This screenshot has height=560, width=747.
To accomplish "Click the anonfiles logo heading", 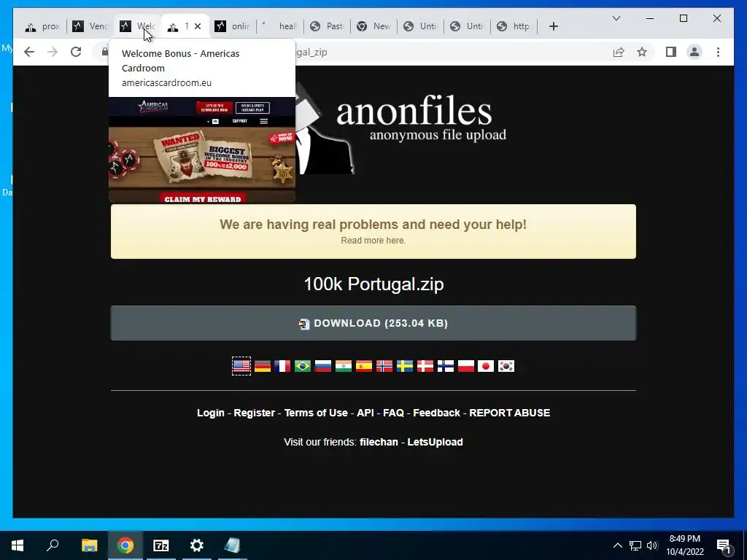I will click(x=414, y=111).
